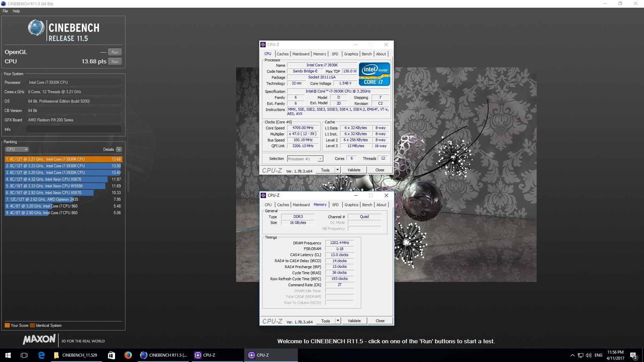The width and height of the screenshot is (644, 362).
Task: Click Close button in lower CPU-Z window
Action: click(380, 321)
